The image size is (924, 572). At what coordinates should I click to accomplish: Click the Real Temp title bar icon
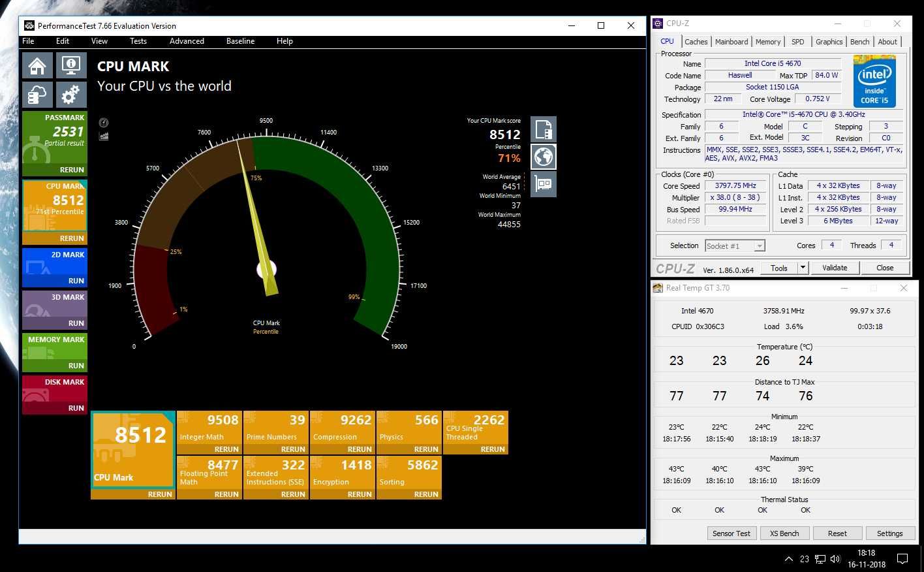(x=658, y=288)
